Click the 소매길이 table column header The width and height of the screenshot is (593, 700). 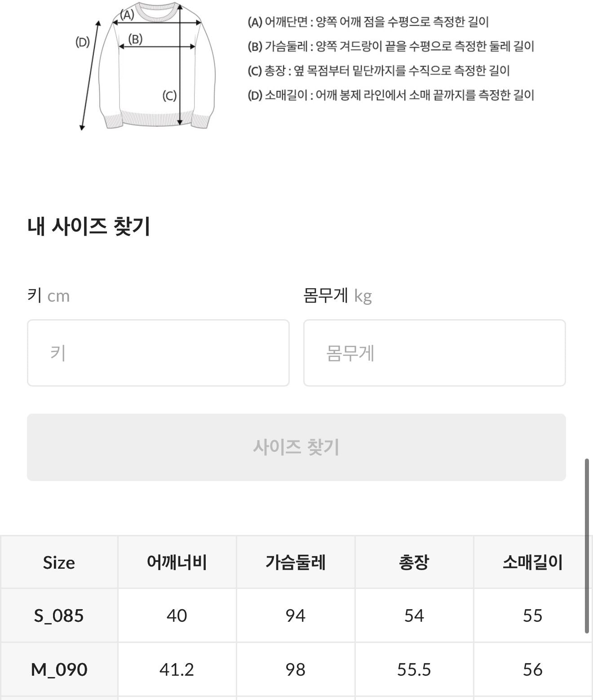tap(532, 562)
